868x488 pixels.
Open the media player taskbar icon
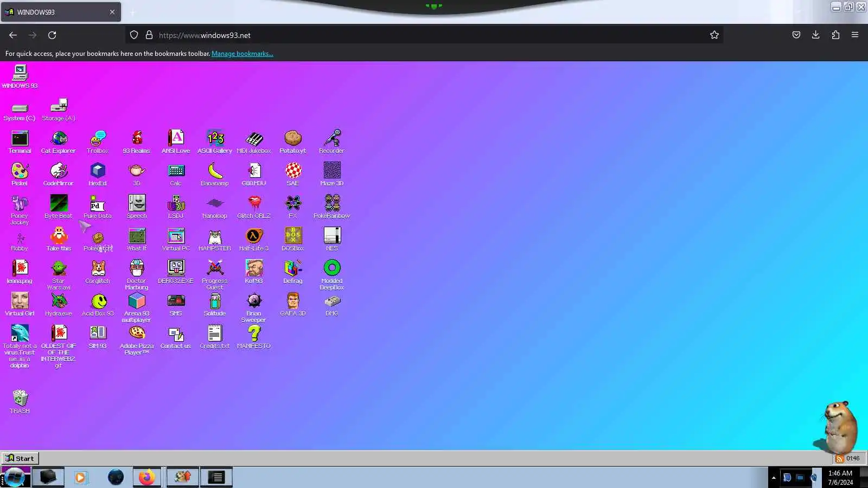(80, 478)
